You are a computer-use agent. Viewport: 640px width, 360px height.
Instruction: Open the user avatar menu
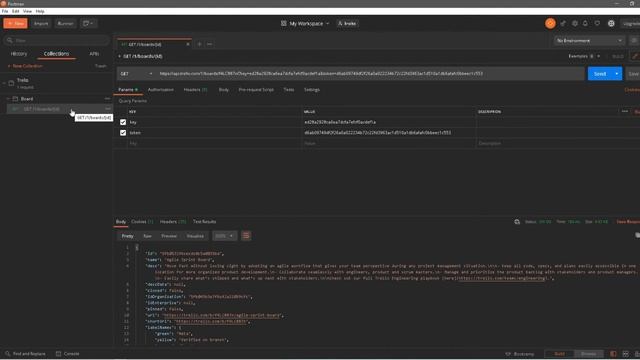[x=611, y=24]
